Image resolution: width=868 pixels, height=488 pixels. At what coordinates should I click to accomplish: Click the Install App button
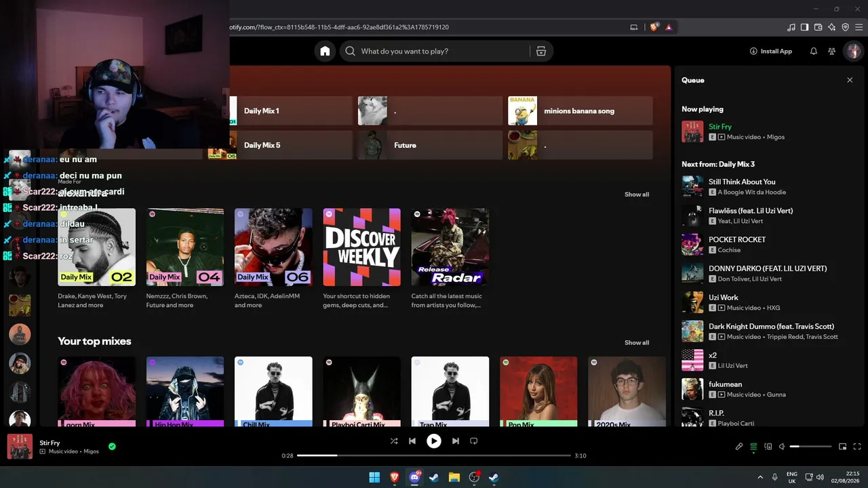(x=770, y=51)
